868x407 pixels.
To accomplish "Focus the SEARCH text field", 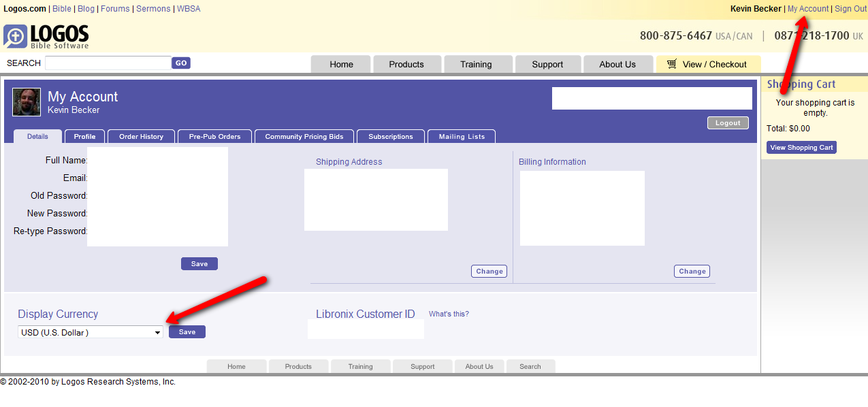I will coord(108,63).
